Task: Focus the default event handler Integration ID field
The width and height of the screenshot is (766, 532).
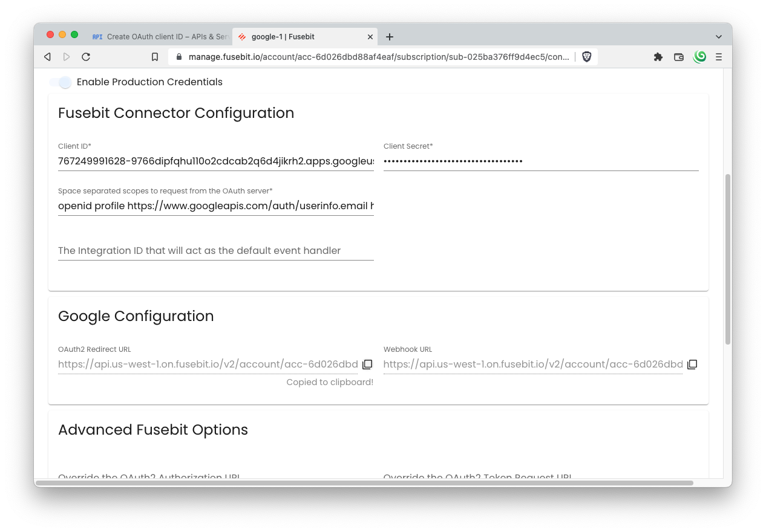Action: pyautogui.click(x=216, y=251)
